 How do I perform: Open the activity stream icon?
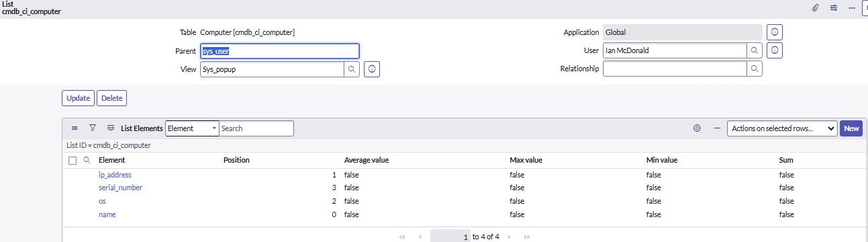(x=111, y=128)
